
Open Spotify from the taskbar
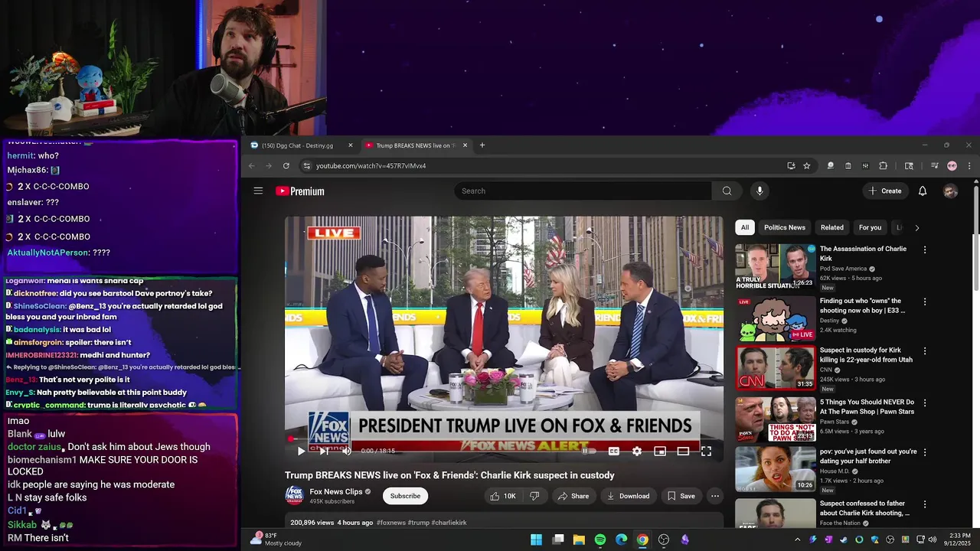tap(600, 540)
